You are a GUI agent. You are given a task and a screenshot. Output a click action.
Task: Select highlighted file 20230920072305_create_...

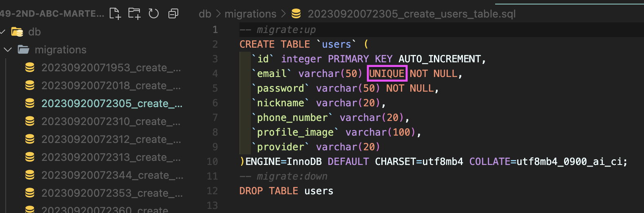click(x=112, y=103)
